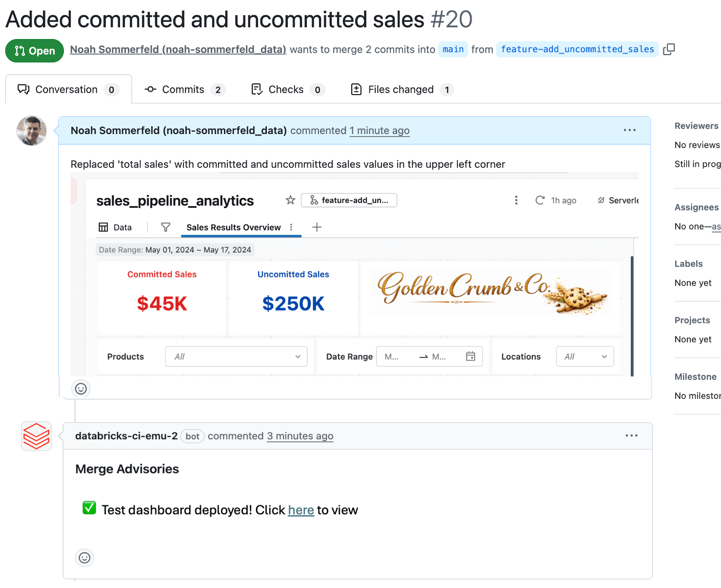Click Noah Sommerfeld's avatar thumbnail

[32, 131]
